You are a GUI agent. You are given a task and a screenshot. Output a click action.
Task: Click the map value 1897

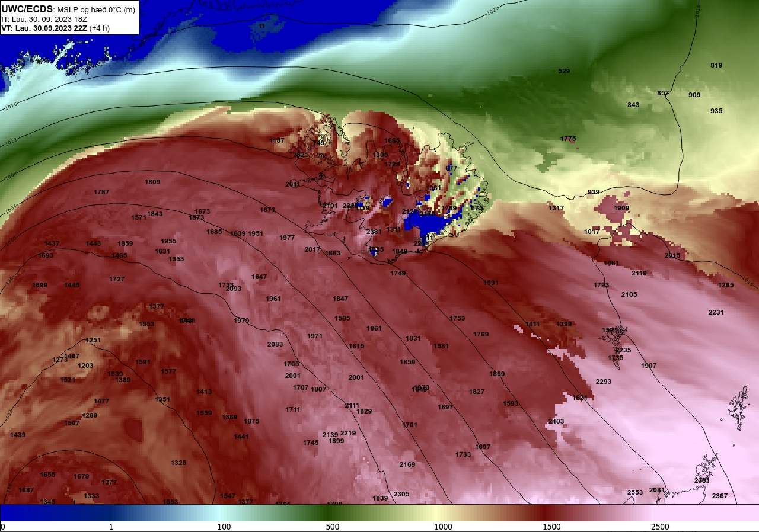point(445,407)
